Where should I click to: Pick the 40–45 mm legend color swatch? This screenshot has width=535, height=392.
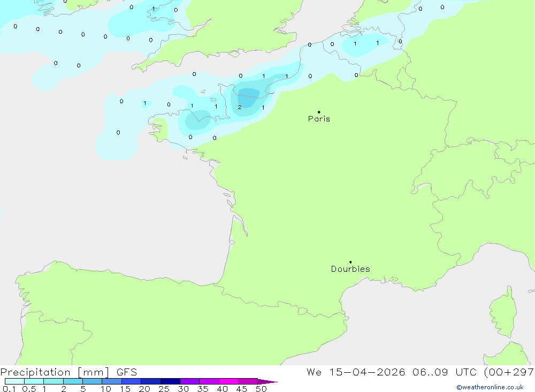(228, 381)
